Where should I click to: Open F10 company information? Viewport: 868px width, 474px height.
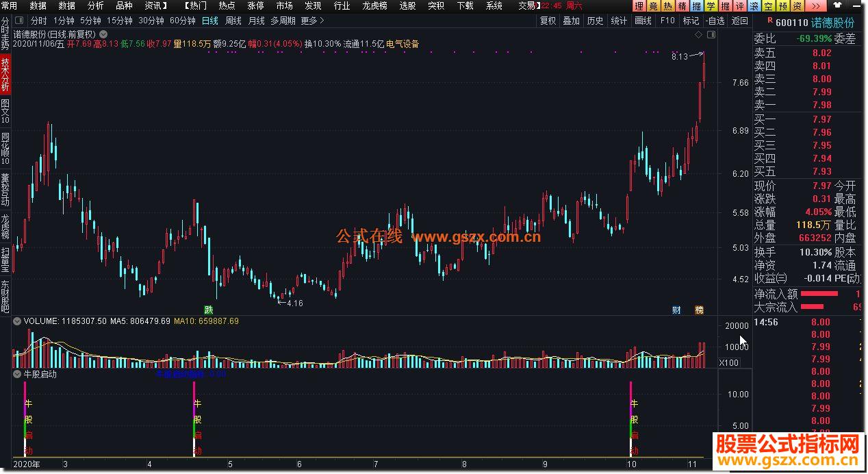[x=667, y=21]
